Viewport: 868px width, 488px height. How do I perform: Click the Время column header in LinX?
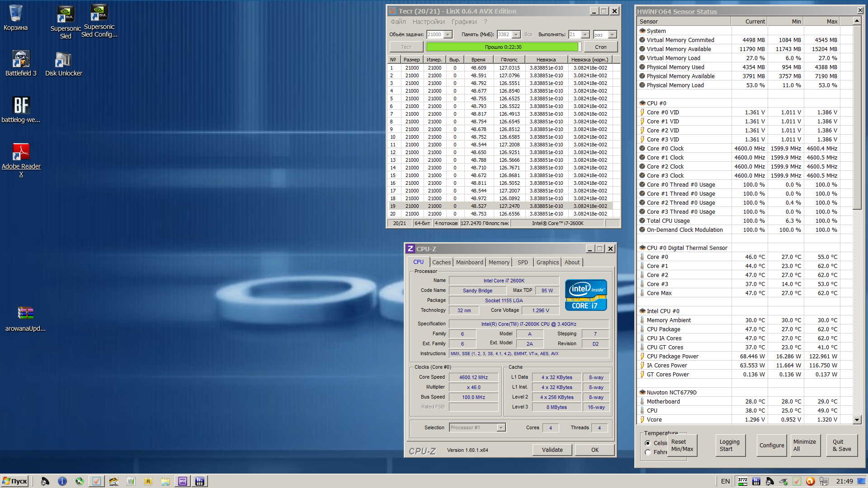click(x=478, y=60)
